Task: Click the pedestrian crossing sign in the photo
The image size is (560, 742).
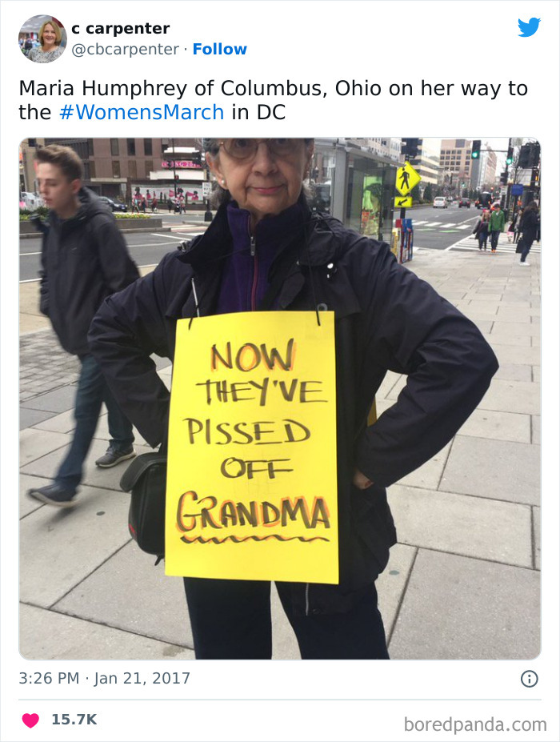Action: (x=406, y=178)
